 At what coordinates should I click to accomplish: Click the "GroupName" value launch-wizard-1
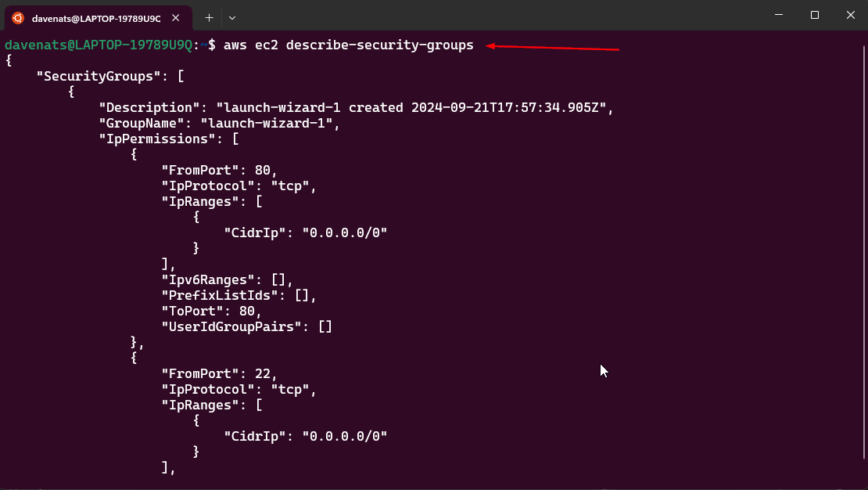pos(270,124)
